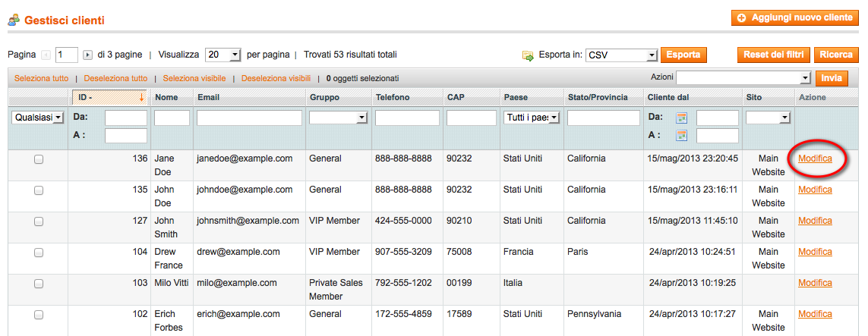Click the Email filter field
The height and width of the screenshot is (336, 868).
(249, 118)
